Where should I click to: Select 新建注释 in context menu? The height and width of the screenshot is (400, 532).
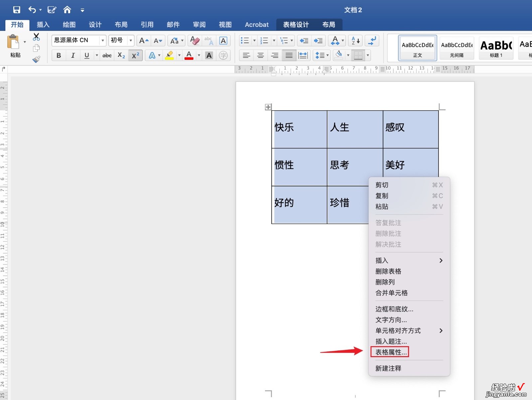click(x=388, y=368)
